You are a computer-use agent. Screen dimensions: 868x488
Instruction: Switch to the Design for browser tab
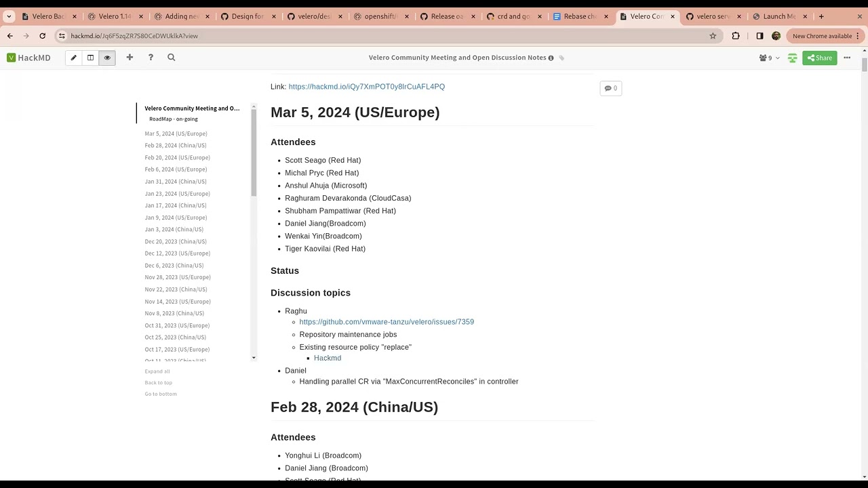tap(248, 16)
